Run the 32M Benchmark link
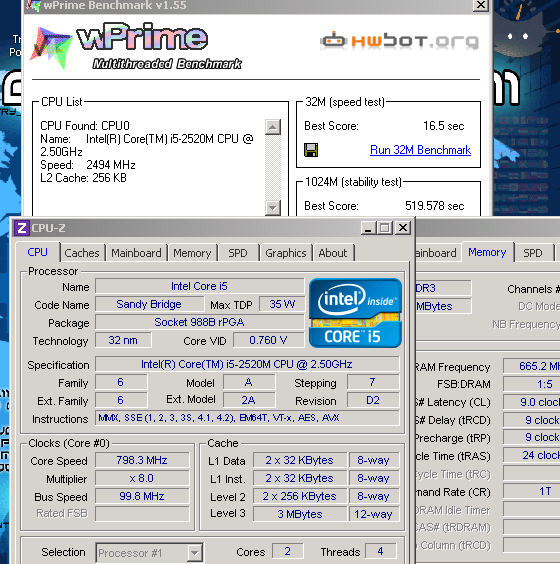The image size is (560, 564). 420,150
